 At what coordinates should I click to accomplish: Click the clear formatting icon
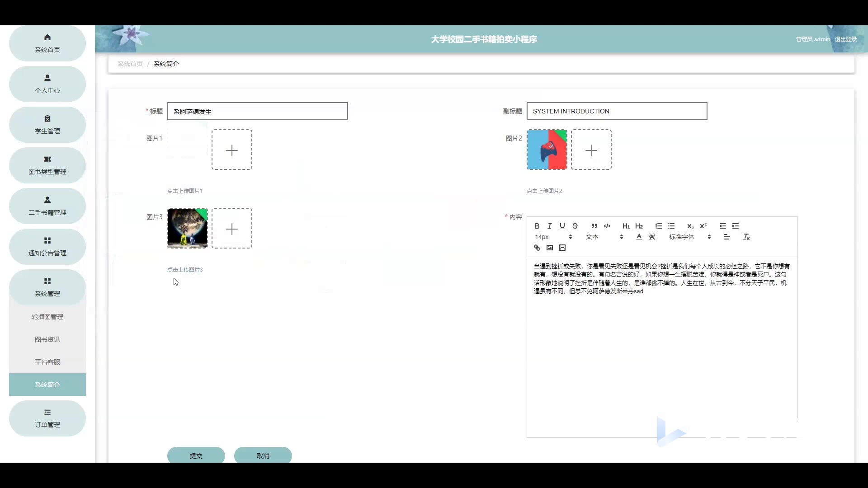[x=746, y=237]
